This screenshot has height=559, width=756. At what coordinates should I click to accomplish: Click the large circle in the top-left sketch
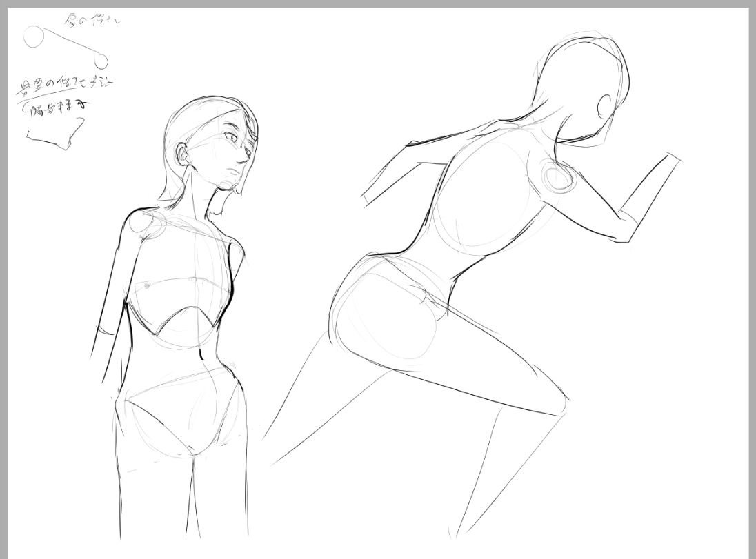tap(34, 37)
